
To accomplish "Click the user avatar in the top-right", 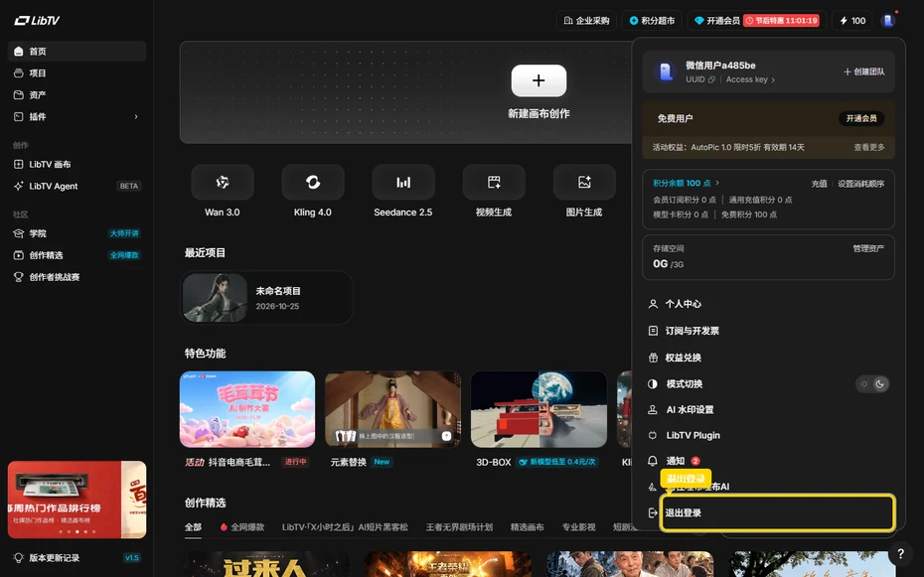I will (888, 21).
